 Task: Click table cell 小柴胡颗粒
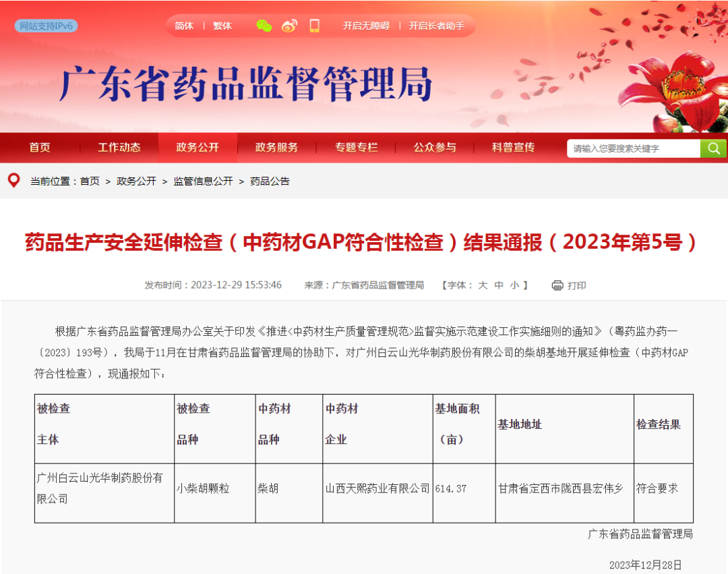click(215, 493)
